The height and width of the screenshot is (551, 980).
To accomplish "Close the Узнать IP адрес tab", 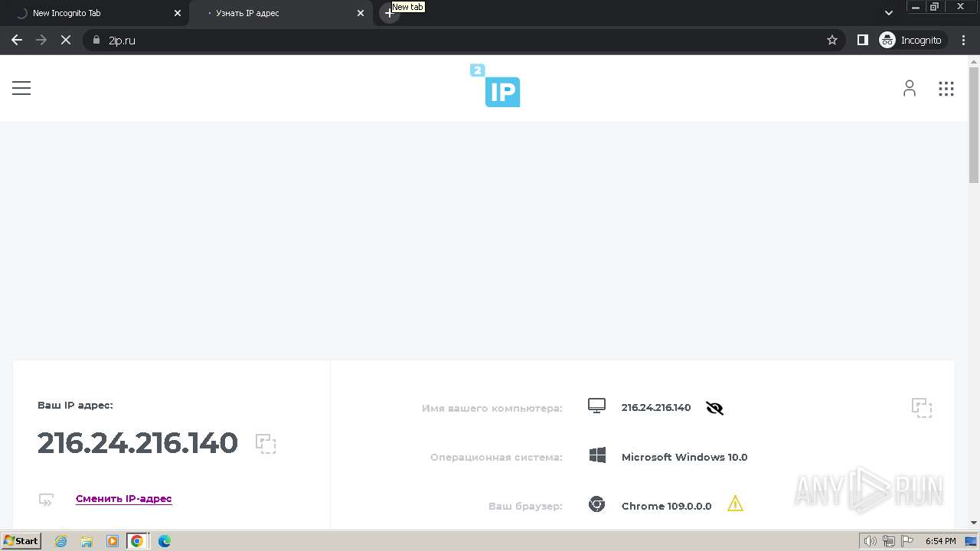I will pos(361,13).
